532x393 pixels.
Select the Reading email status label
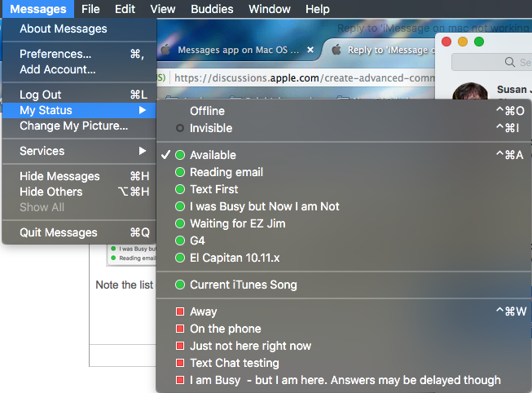[x=226, y=172]
